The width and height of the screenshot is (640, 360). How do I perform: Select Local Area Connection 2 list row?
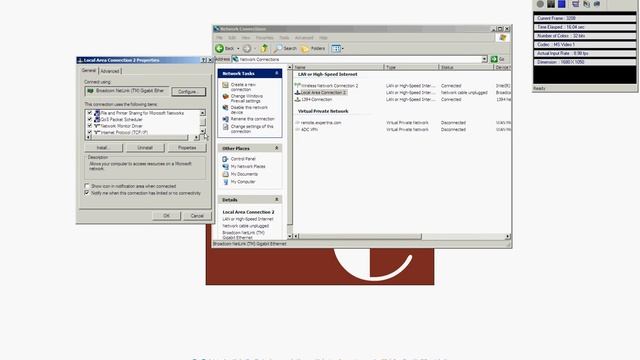tap(402, 93)
